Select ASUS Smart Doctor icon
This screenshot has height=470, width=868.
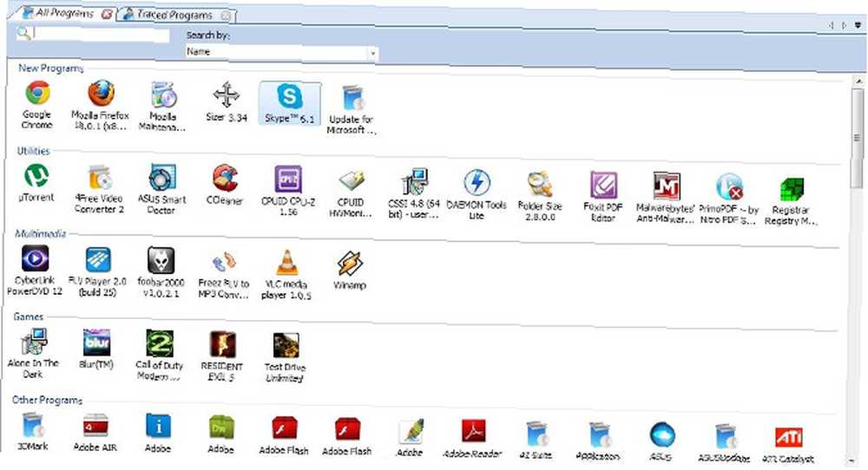pos(163,178)
